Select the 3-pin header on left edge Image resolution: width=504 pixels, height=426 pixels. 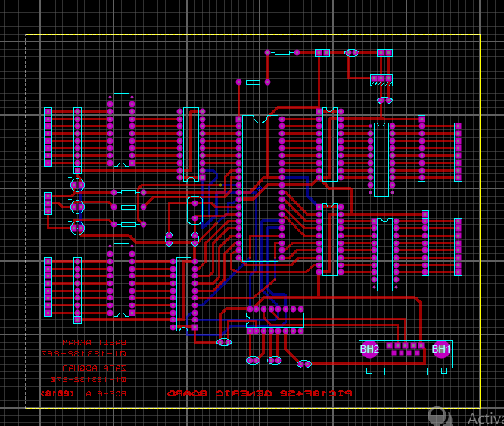[48, 204]
